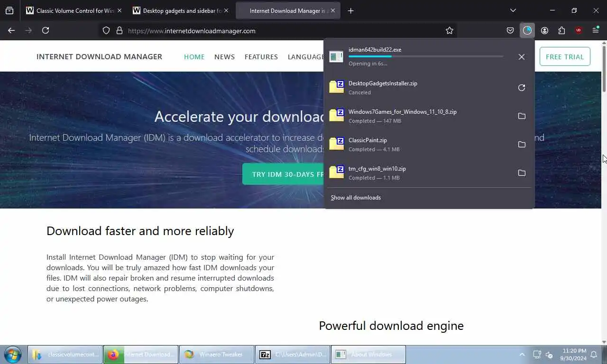List all tabs dropdown arrow
This screenshot has height=364, width=607.
(513, 10)
